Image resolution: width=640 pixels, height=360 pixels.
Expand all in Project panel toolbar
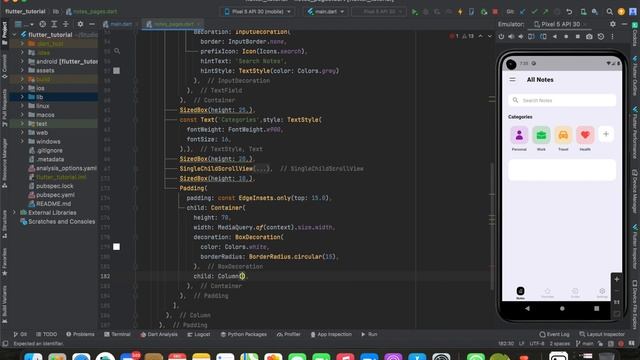coord(54,24)
